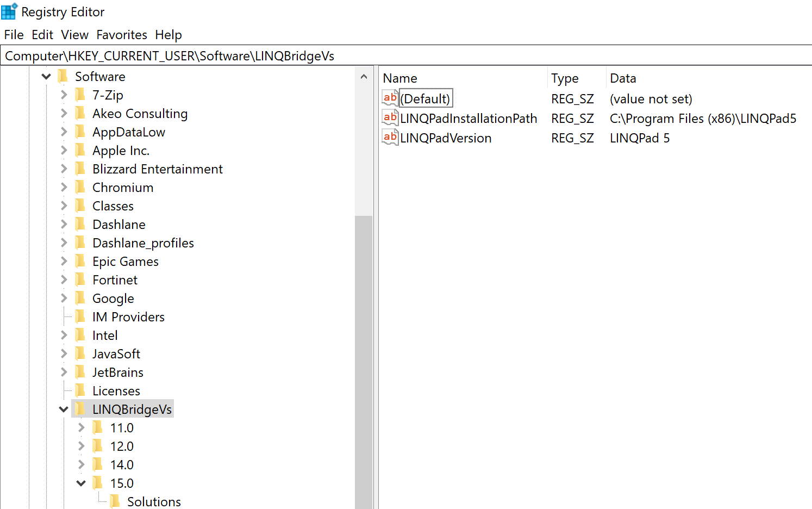
Task: Select the LINQPadInstallationPath value name
Action: coord(469,118)
